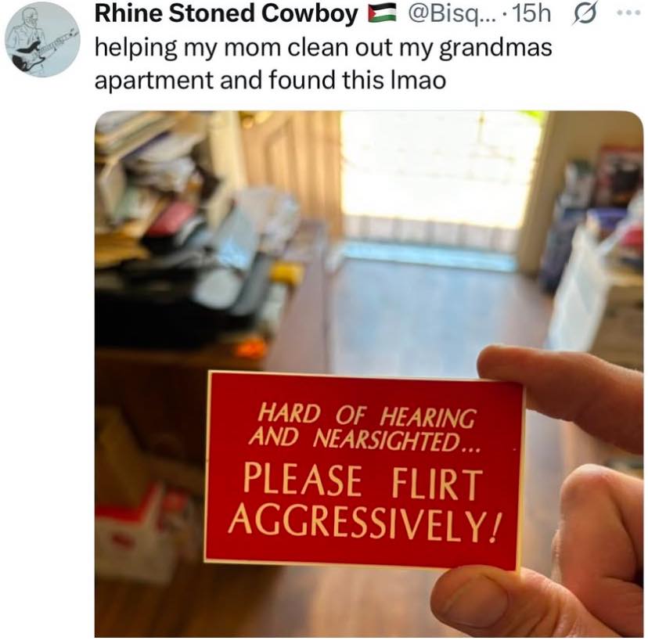The image size is (648, 644).
Task: Click the AGGRESSIVELY! text on the card
Action: 365,523
